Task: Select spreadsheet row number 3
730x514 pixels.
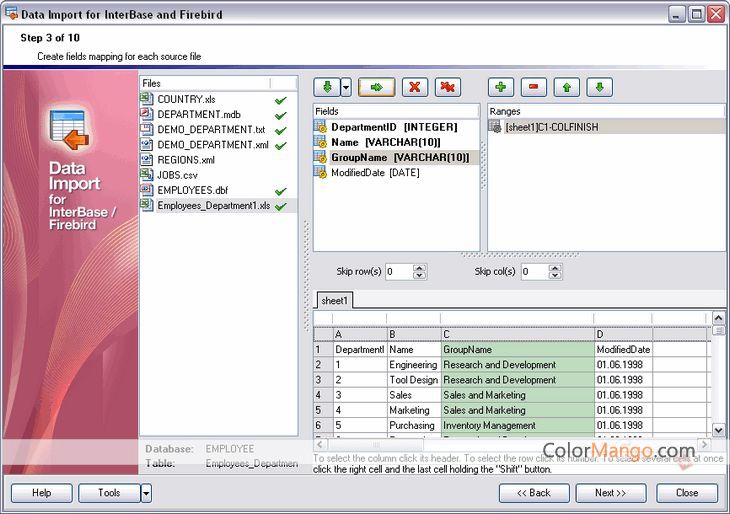Action: (x=323, y=379)
